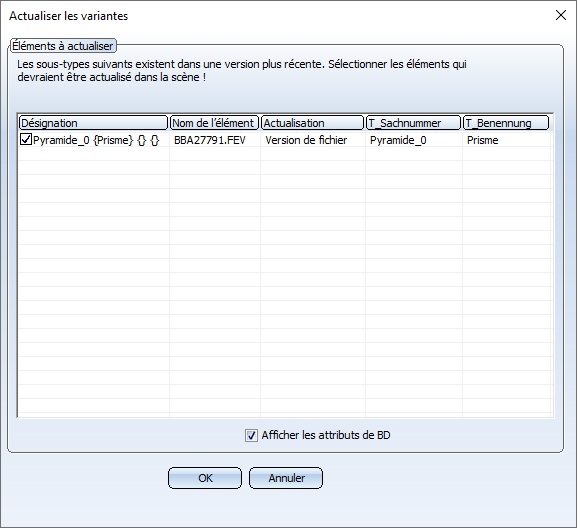Click the Version de fichier cell
The height and width of the screenshot is (528, 577).
tap(306, 140)
